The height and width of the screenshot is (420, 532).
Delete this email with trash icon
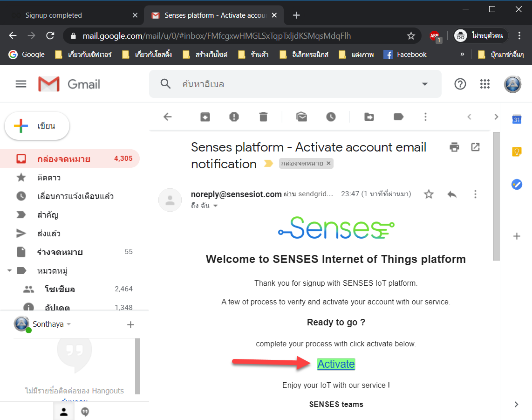pyautogui.click(x=263, y=117)
